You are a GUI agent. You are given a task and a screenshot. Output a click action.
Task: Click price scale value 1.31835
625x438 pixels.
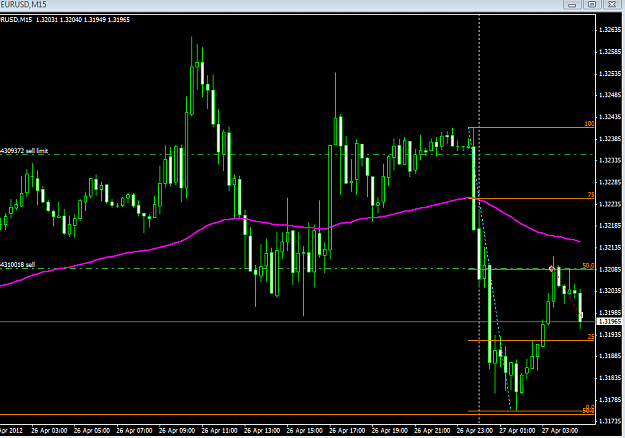(610, 378)
